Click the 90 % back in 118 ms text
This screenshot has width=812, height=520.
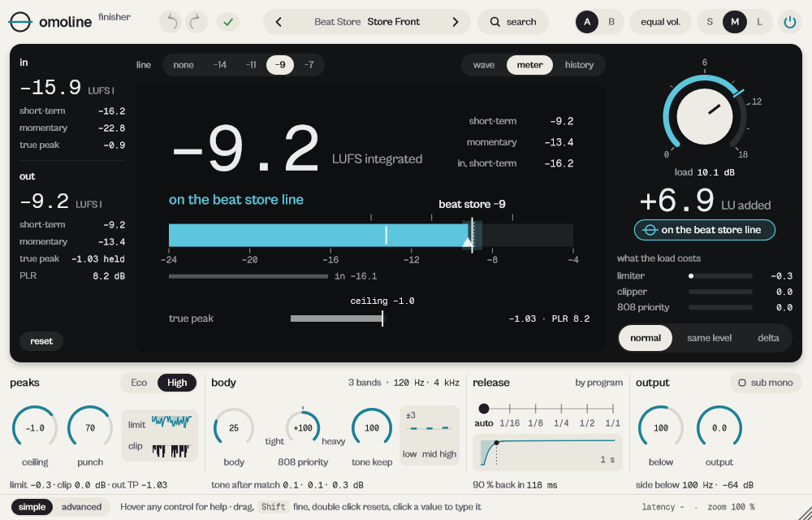[515, 485]
